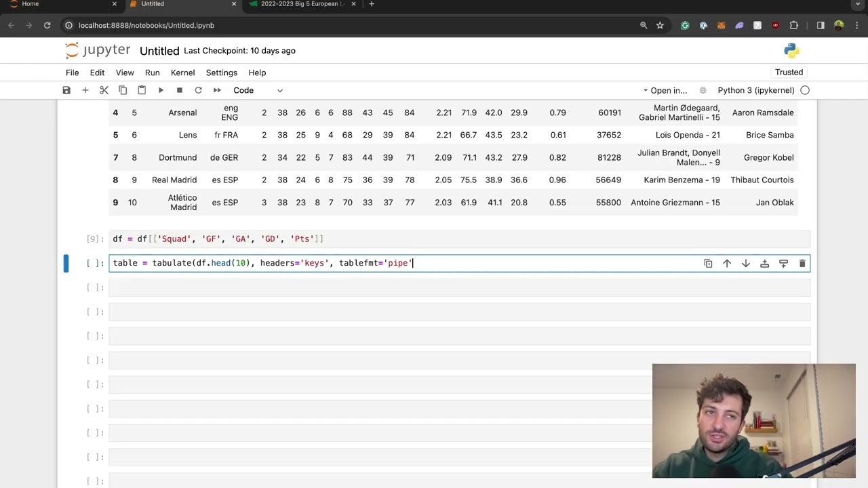
Task: View site information icon in address bar
Action: [68, 26]
